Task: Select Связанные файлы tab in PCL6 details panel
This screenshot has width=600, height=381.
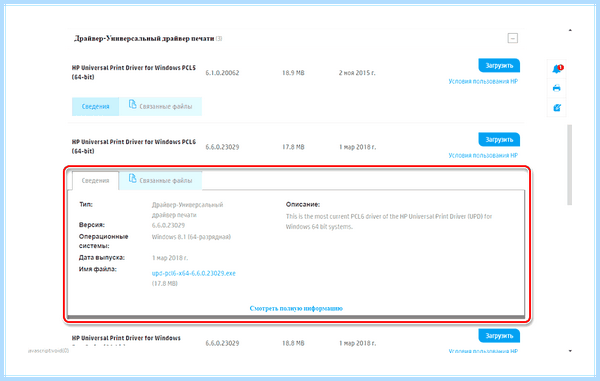Action: click(160, 181)
